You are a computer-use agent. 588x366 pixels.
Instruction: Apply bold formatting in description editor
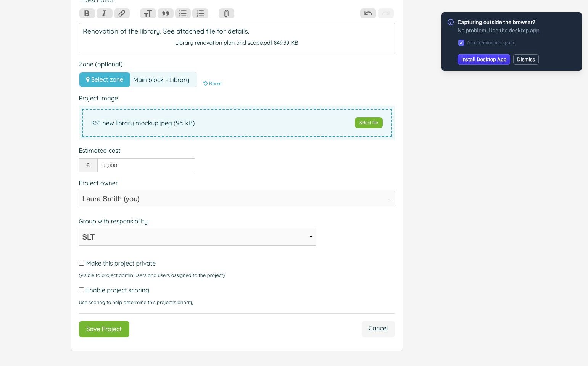(87, 13)
